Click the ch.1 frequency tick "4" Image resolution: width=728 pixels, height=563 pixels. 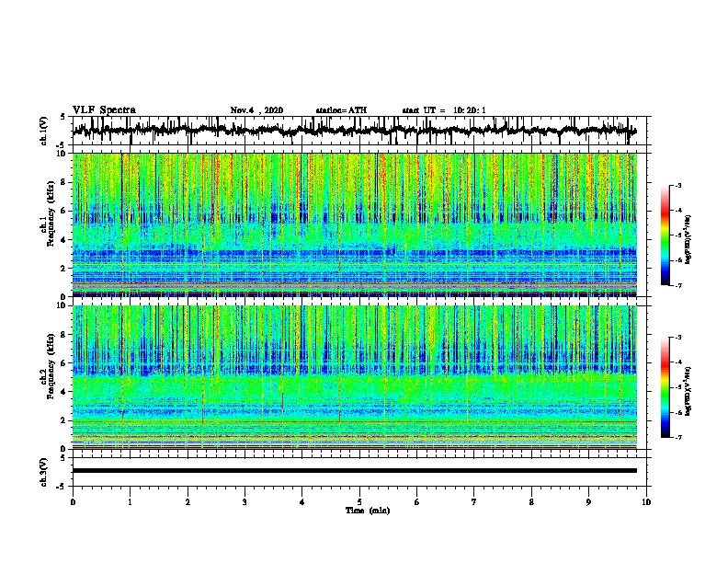(64, 240)
